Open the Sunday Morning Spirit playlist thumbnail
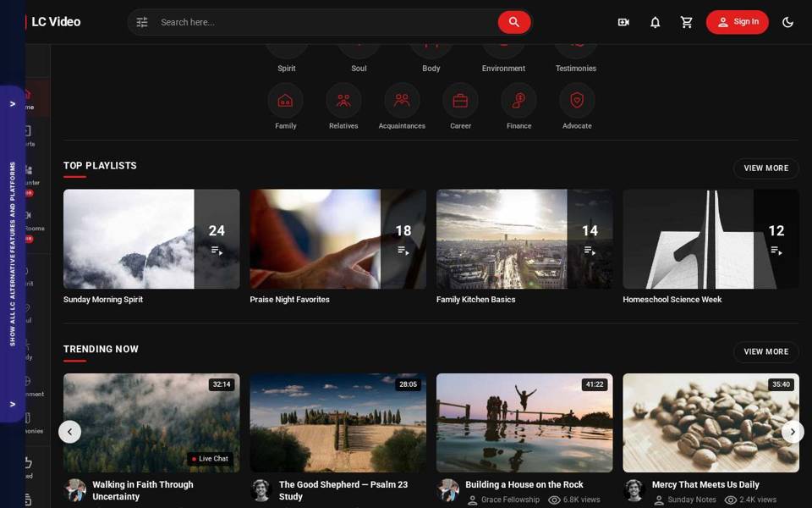Image resolution: width=812 pixels, height=508 pixels. tap(151, 239)
